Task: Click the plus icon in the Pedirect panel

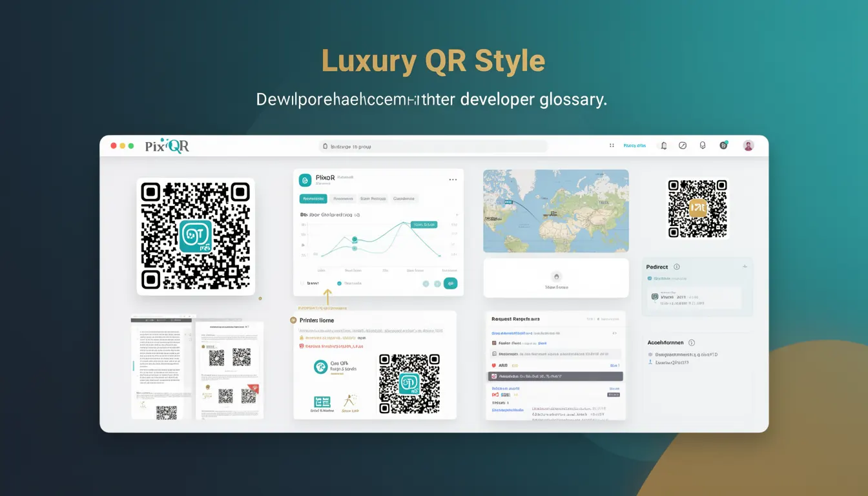Action: pos(744,267)
